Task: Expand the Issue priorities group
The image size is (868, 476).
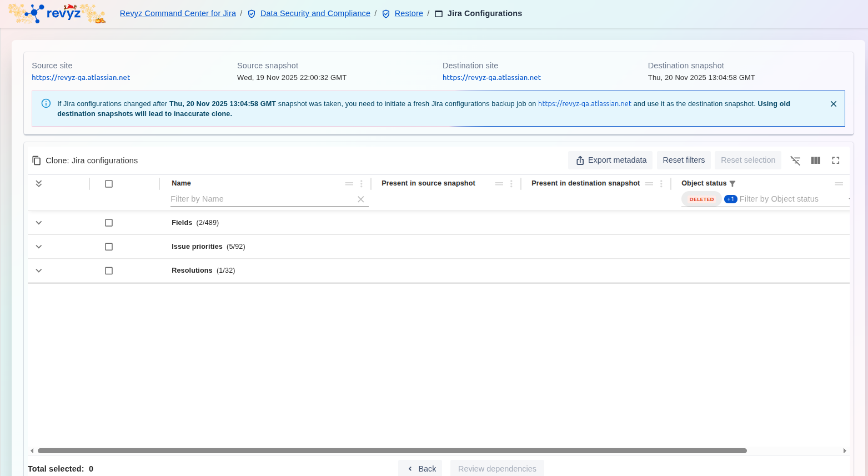Action: click(39, 247)
